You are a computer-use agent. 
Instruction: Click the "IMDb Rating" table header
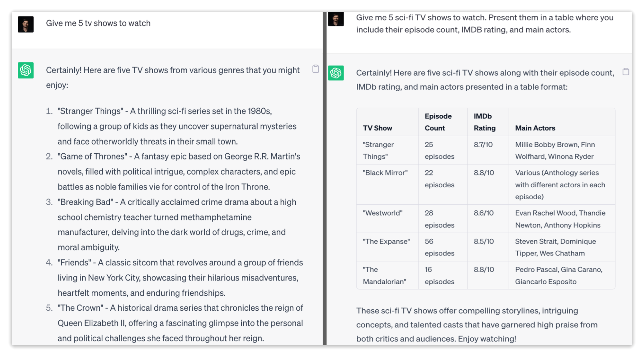click(x=484, y=122)
